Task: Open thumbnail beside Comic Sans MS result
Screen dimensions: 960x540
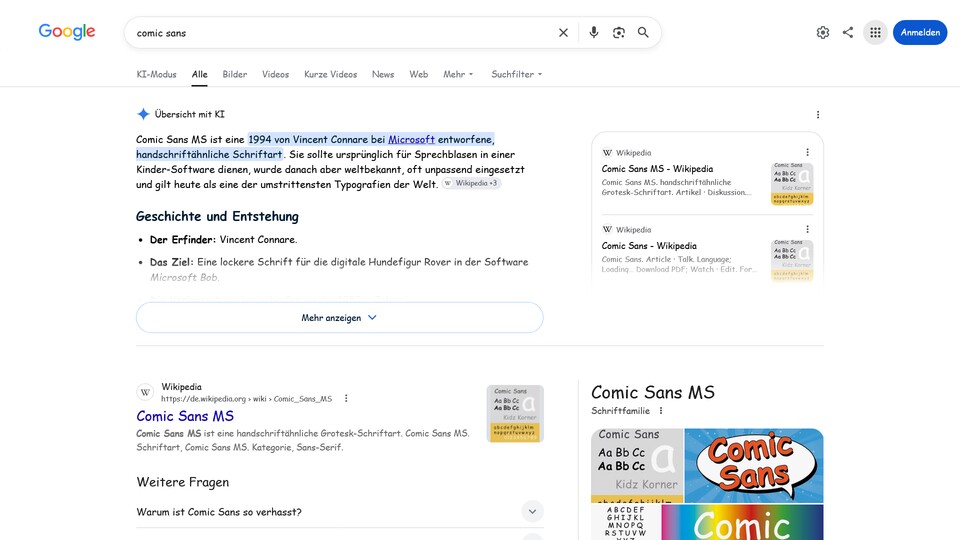Action: (x=515, y=414)
